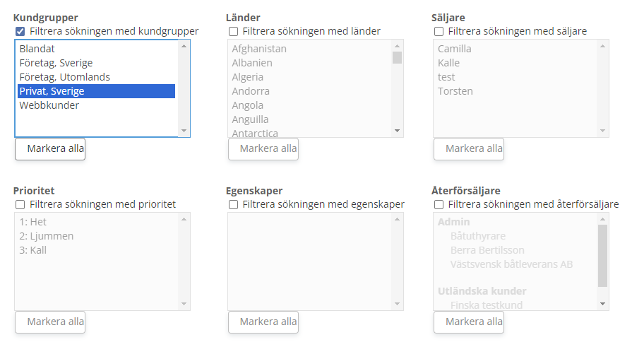
Task: Pick Webbkunder from Kundgrupper list
Action: pyautogui.click(x=49, y=105)
